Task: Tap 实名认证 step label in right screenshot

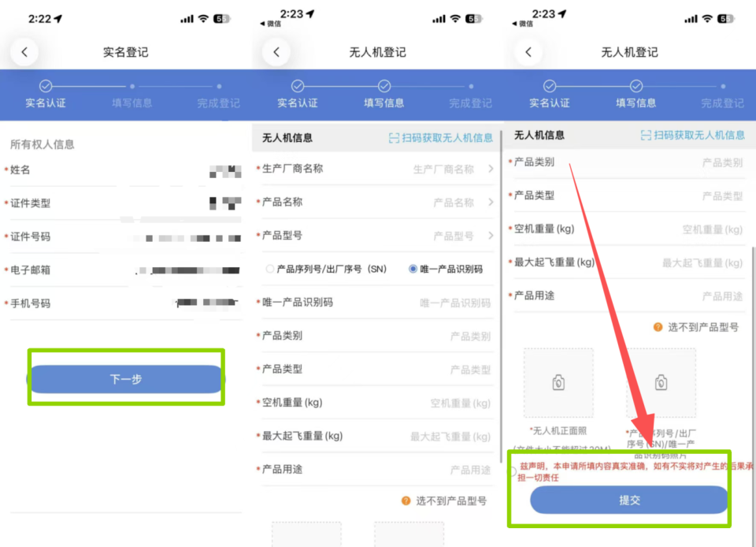Action: (x=550, y=102)
